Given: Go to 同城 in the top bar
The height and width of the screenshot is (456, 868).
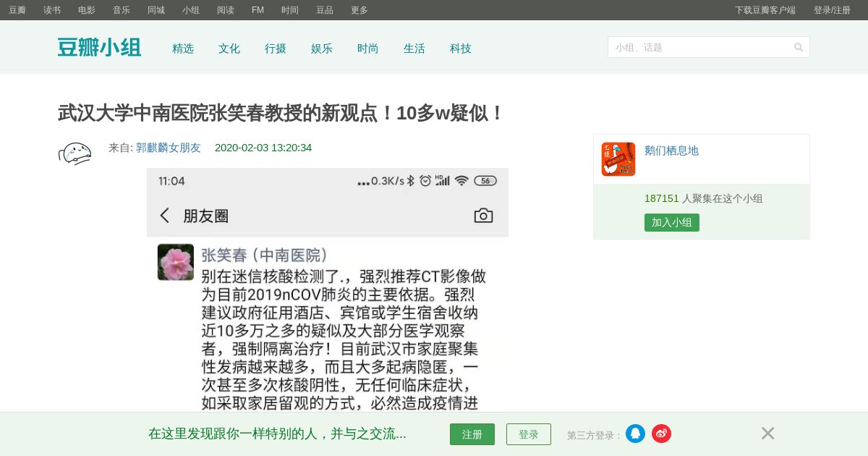Looking at the screenshot, I should point(156,10).
